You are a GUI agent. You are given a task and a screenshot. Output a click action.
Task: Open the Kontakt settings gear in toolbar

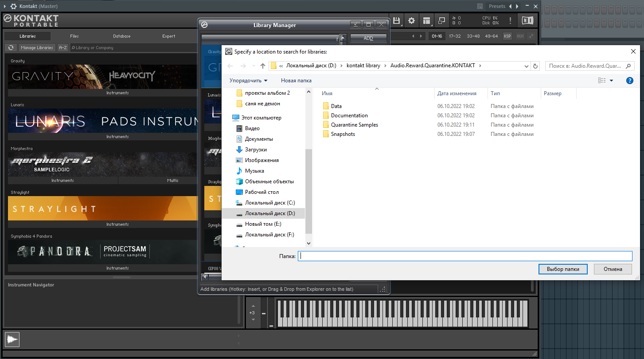(x=412, y=20)
